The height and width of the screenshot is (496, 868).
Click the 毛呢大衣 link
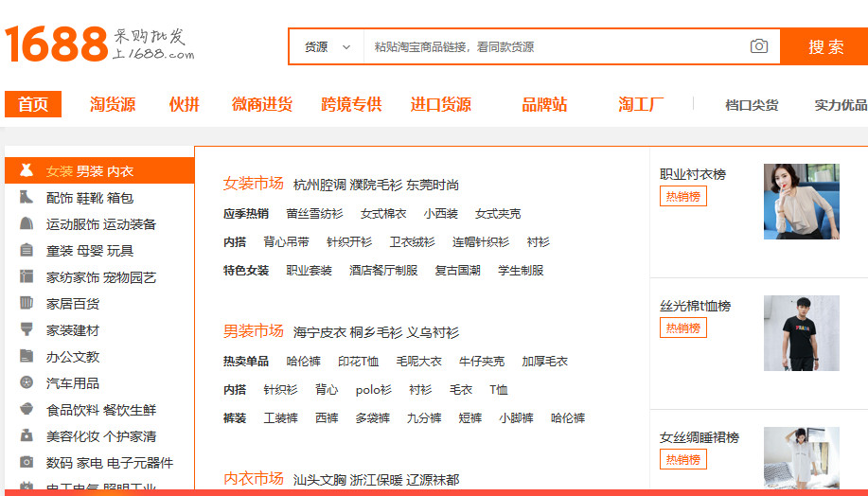[418, 362]
